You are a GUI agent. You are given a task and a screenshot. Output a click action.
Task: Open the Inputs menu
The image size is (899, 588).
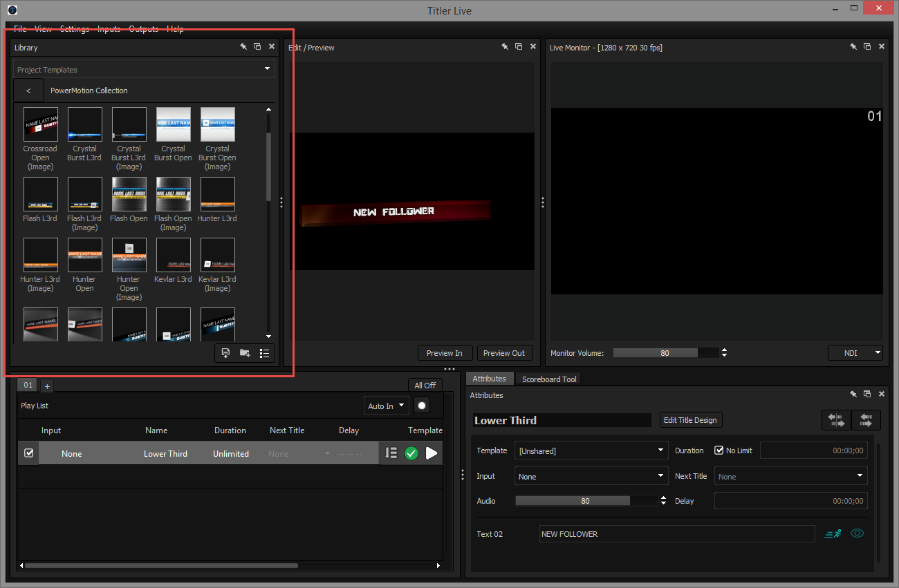(109, 29)
